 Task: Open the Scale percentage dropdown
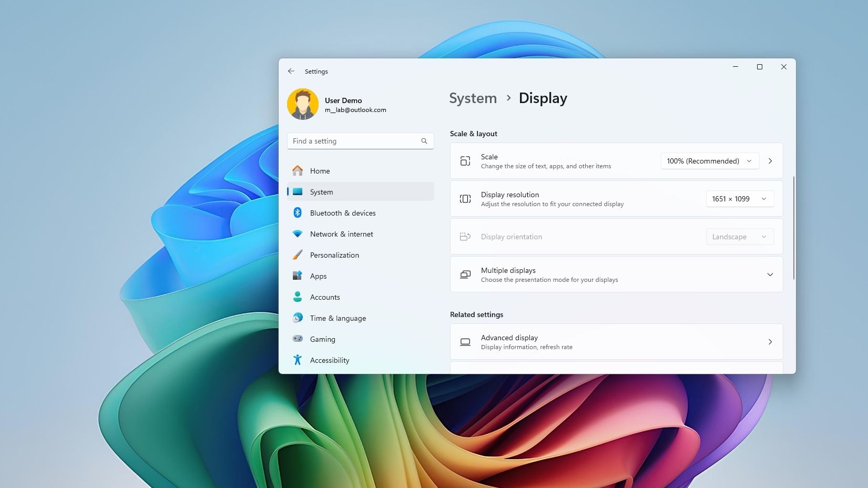pyautogui.click(x=709, y=161)
